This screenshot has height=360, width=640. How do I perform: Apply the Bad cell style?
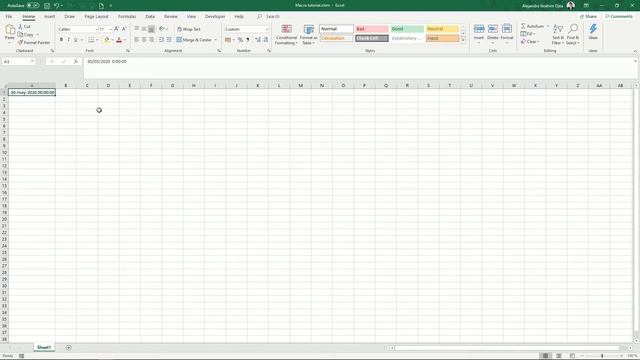point(371,29)
